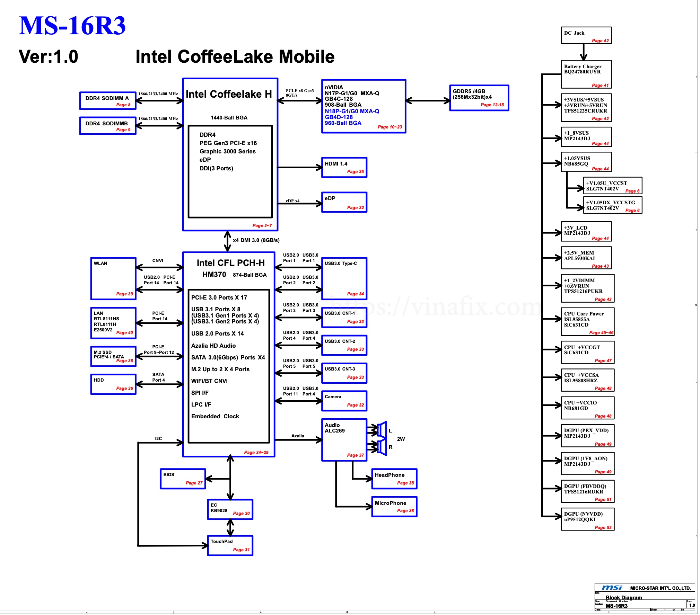Select the M.2 SSD PCIE*4/SATA block
The height and width of the screenshot is (615, 700).
point(113,357)
